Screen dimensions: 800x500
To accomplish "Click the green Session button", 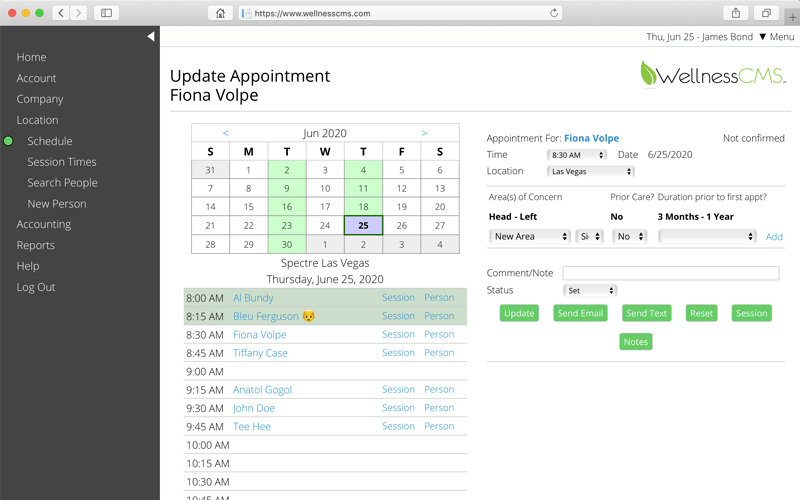I will [751, 313].
